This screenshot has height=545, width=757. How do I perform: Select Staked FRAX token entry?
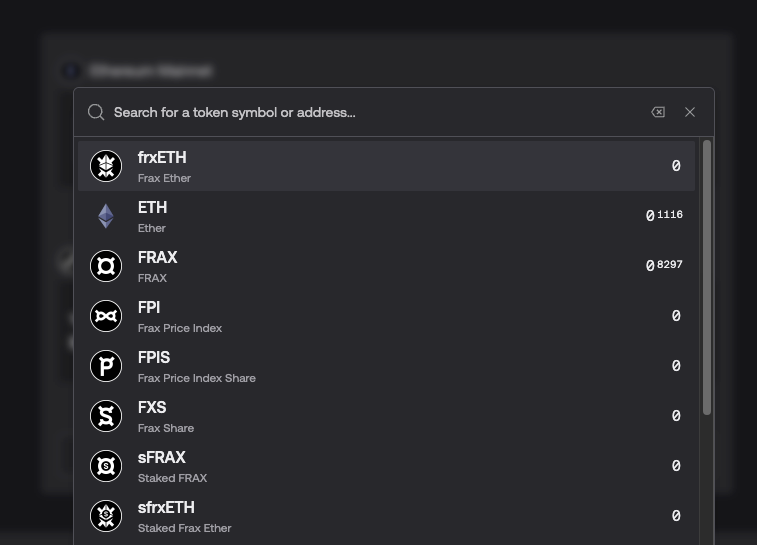pos(386,466)
